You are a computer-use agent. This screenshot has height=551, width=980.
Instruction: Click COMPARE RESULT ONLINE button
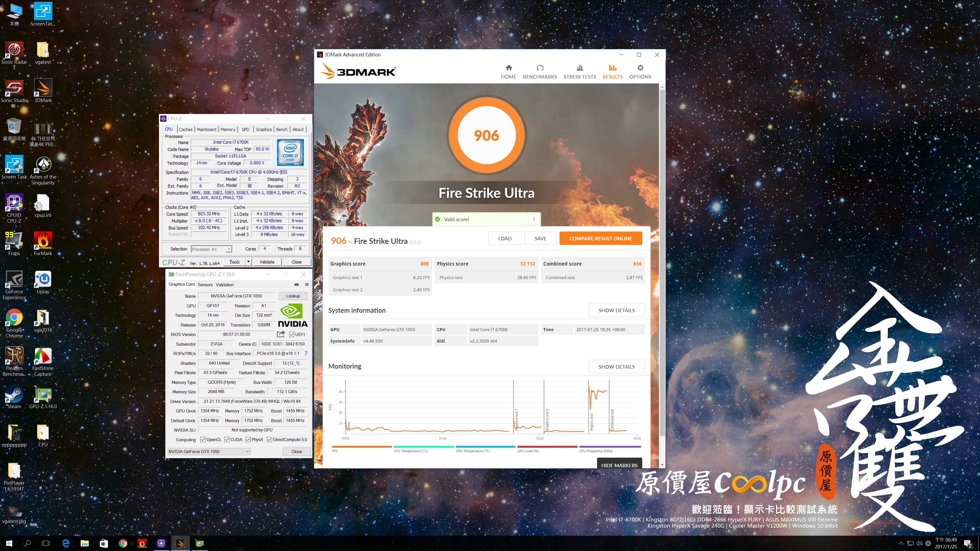tap(600, 239)
